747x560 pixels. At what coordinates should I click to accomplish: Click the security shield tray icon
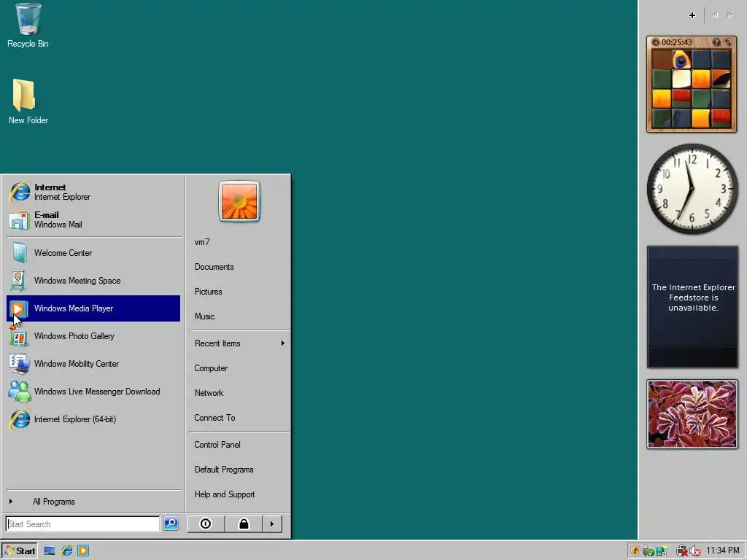pyautogui.click(x=635, y=551)
